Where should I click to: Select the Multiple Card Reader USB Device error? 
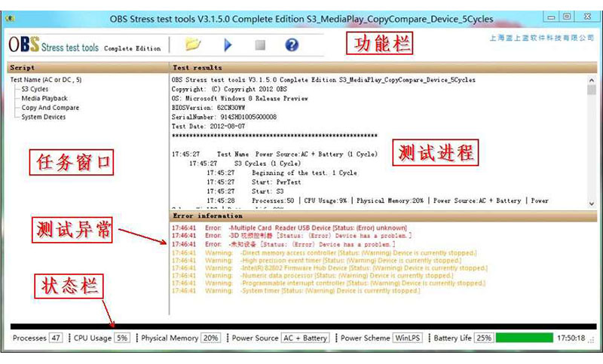(x=289, y=228)
